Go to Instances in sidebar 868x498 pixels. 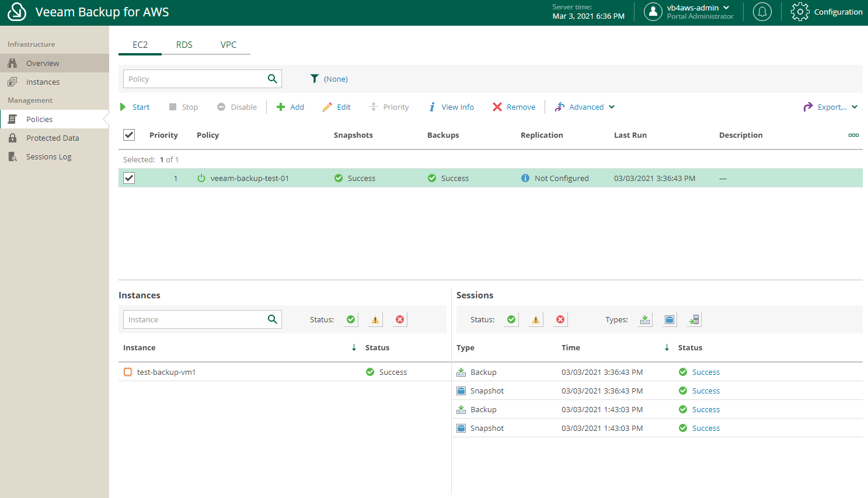(x=54, y=82)
